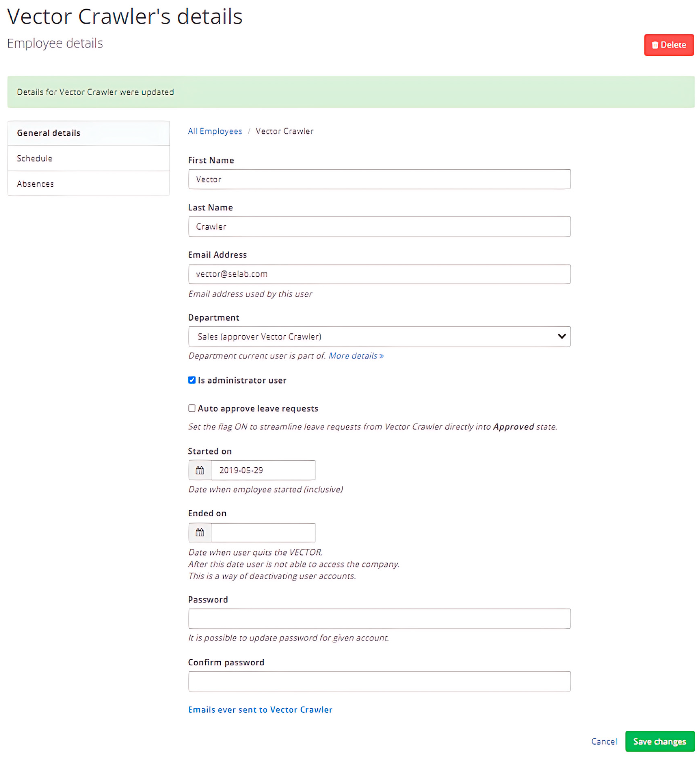Go to All Employees breadcrumb link
The width and height of the screenshot is (700, 757).
[215, 131]
